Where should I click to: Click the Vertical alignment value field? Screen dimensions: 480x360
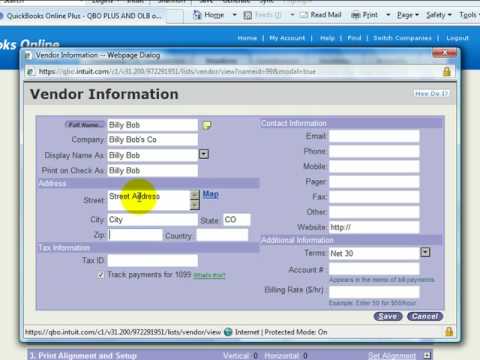(256, 356)
